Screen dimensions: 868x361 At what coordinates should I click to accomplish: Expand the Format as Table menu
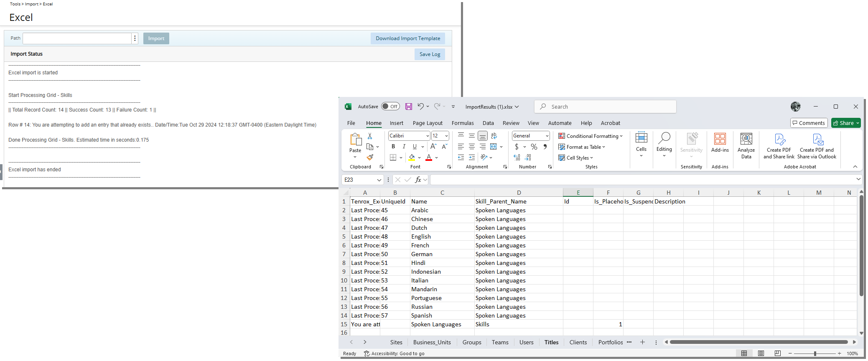582,147
